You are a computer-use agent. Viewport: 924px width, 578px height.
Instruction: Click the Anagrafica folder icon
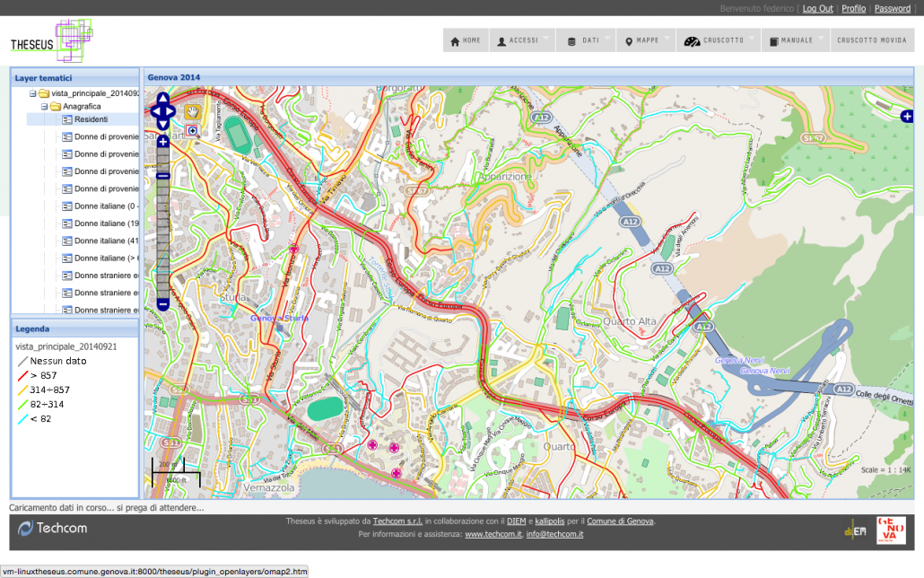pos(56,107)
